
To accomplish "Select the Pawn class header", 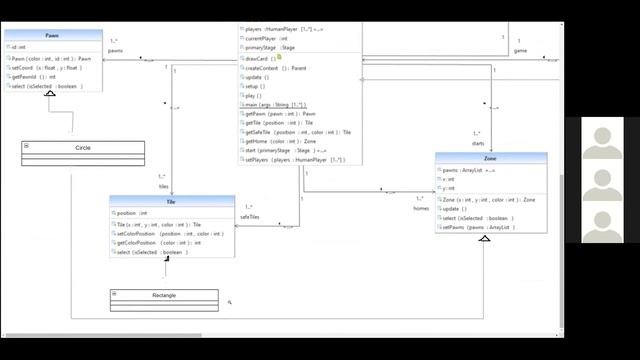I will coord(53,36).
